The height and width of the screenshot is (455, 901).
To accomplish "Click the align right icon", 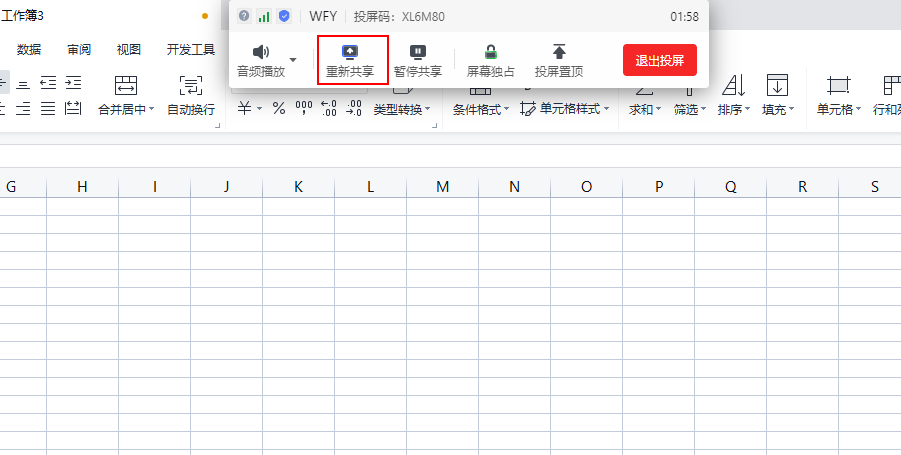I will tap(23, 108).
